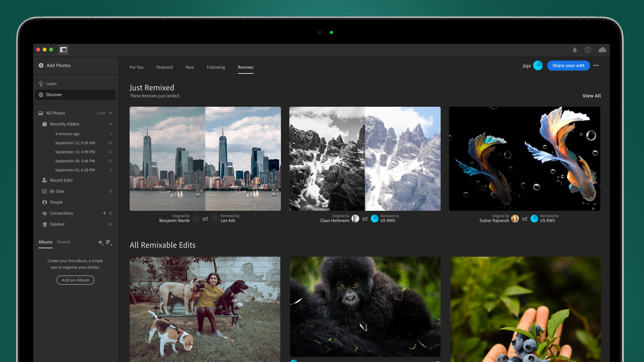
Task: Toggle album list sort order icon
Action: pyautogui.click(x=109, y=242)
